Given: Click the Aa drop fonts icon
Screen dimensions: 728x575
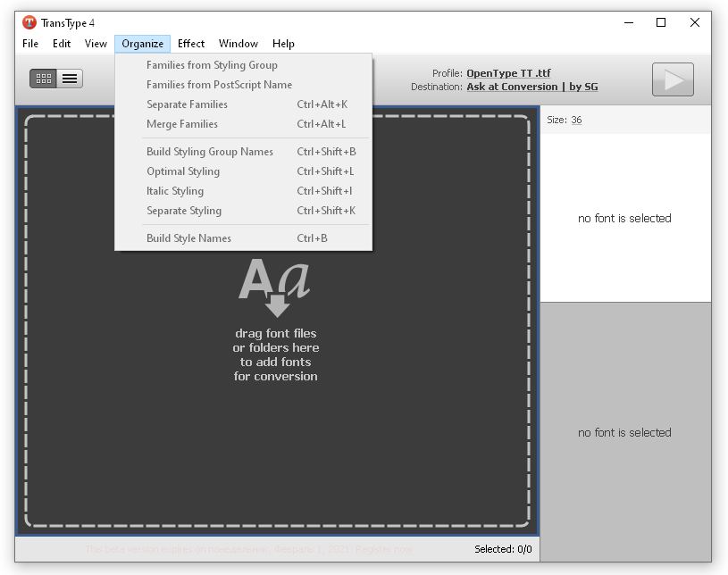Looking at the screenshot, I should (x=274, y=287).
